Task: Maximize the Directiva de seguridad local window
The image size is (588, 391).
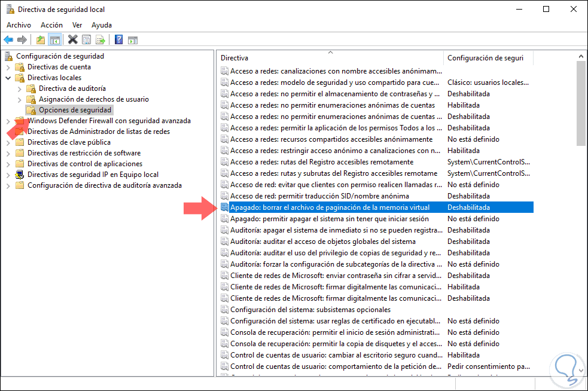Action: [x=546, y=10]
